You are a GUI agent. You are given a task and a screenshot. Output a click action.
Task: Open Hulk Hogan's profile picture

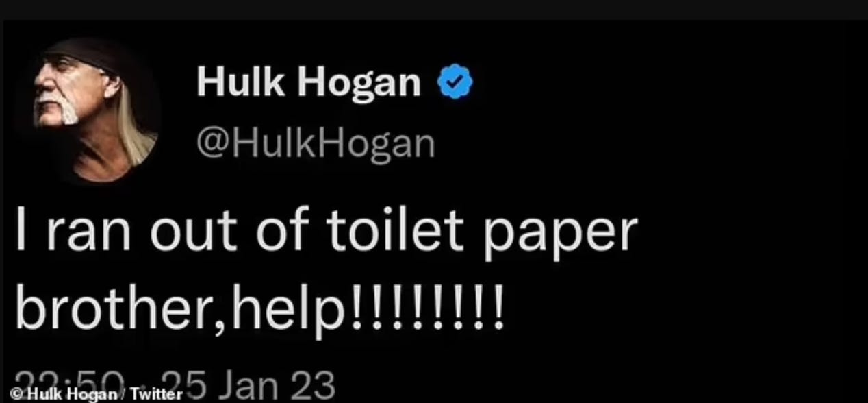click(x=94, y=110)
